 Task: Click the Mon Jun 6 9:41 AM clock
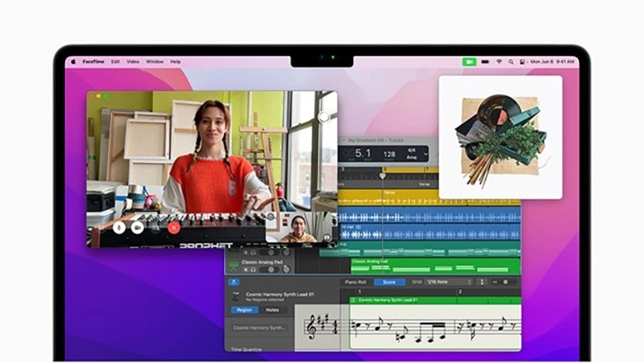tap(553, 61)
